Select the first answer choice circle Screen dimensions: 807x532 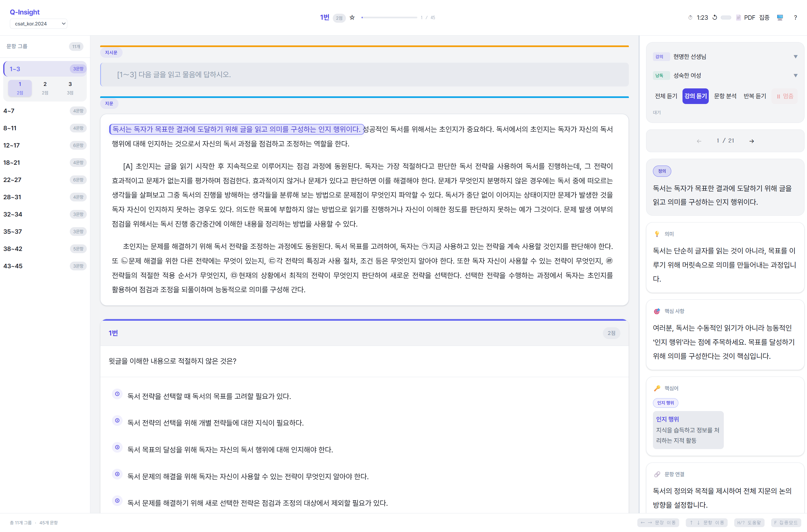(117, 394)
